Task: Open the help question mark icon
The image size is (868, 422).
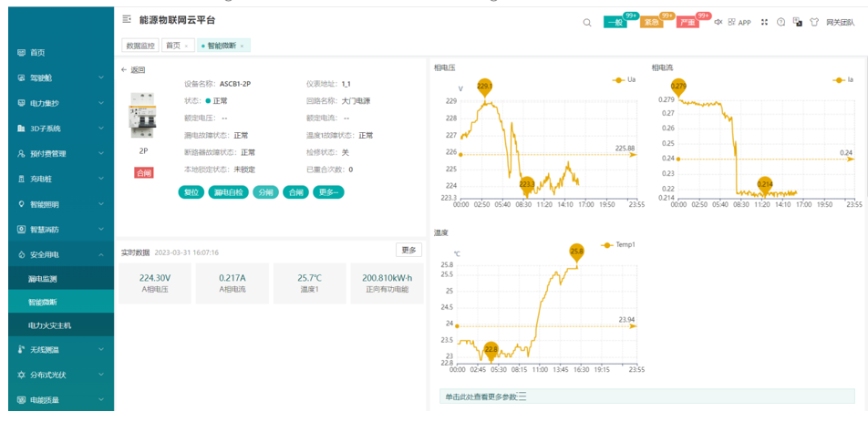Action: 781,22
